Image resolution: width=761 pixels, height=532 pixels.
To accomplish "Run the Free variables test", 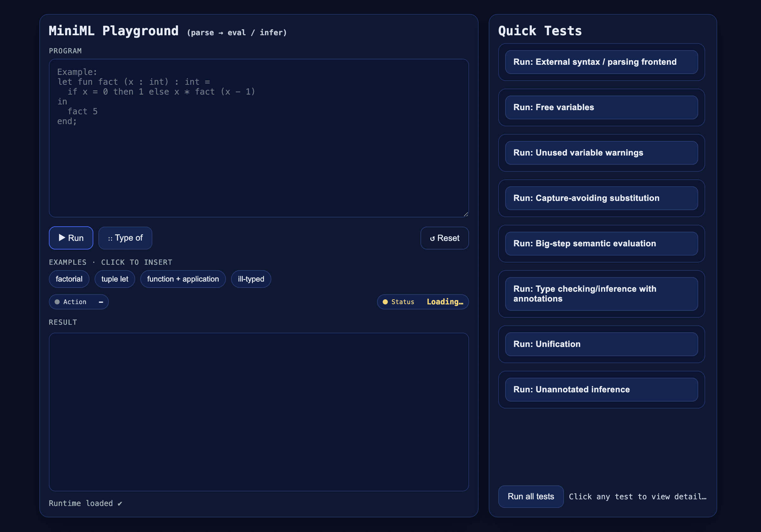I will point(601,107).
